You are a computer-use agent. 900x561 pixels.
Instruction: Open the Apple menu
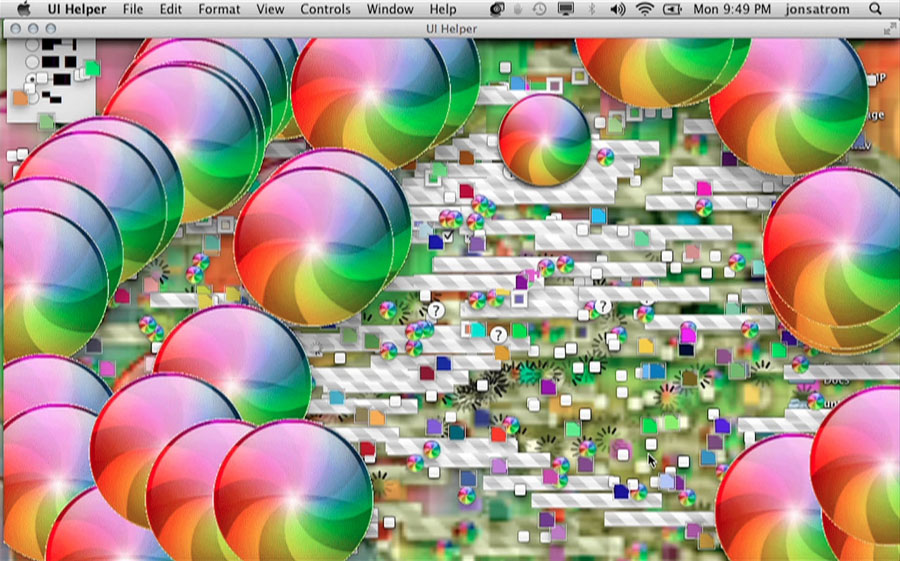(22, 9)
